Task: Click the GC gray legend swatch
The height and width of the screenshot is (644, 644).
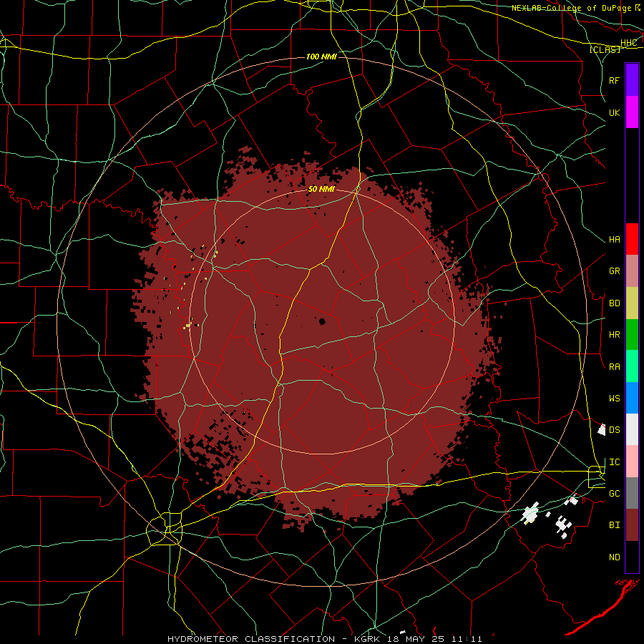Action: point(632,493)
